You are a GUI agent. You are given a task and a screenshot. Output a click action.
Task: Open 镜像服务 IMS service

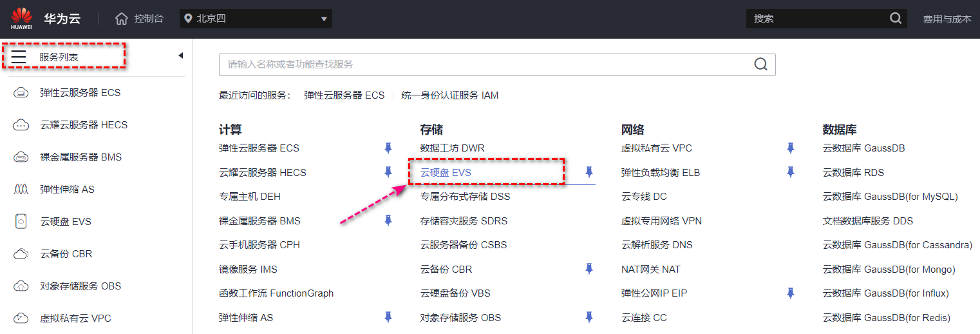[248, 269]
